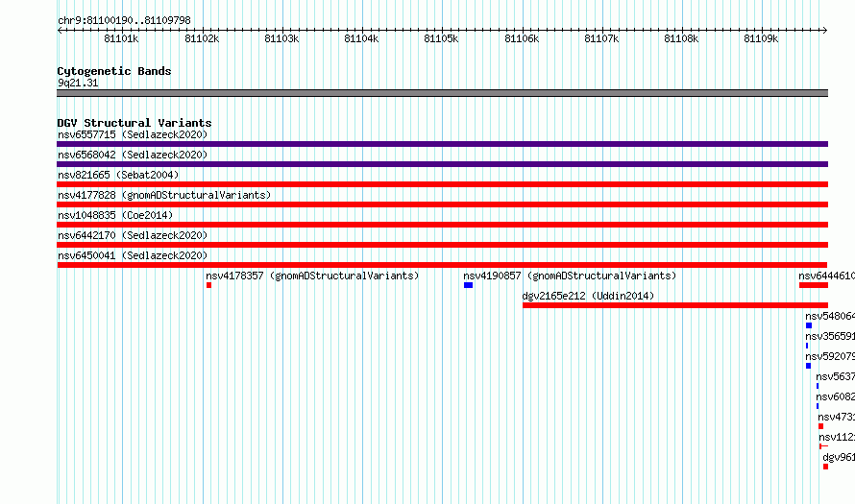
Task: Open the dgv961 truncated variant label
Action: pyautogui.click(x=839, y=457)
